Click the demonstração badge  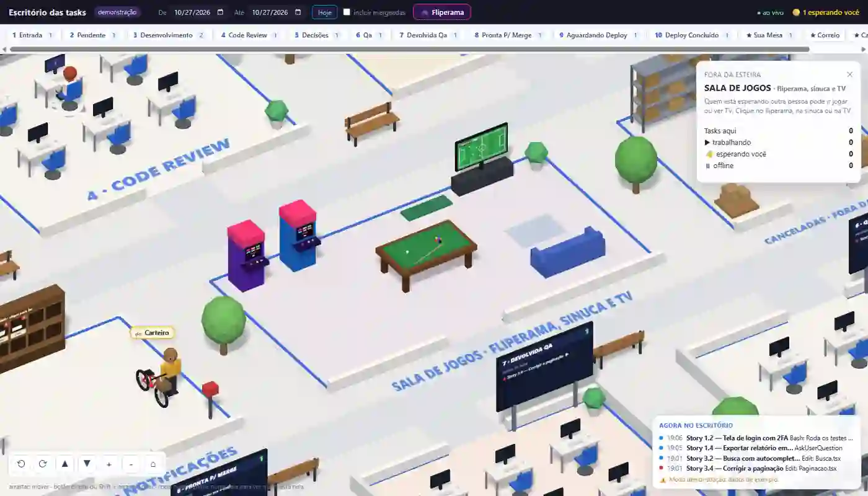117,12
